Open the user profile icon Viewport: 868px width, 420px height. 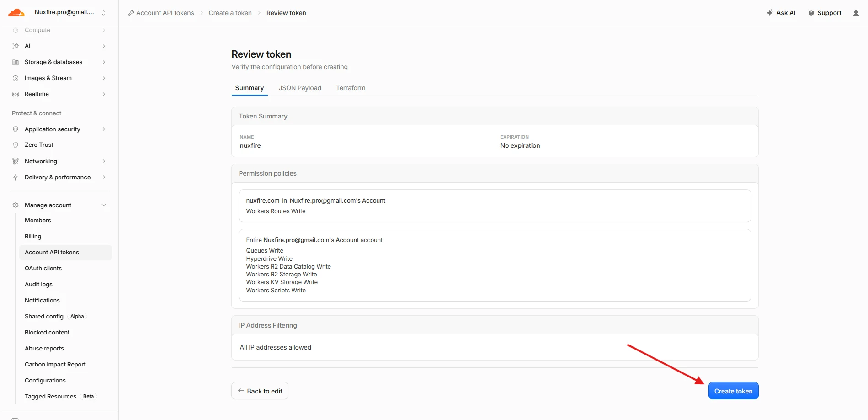coord(856,13)
